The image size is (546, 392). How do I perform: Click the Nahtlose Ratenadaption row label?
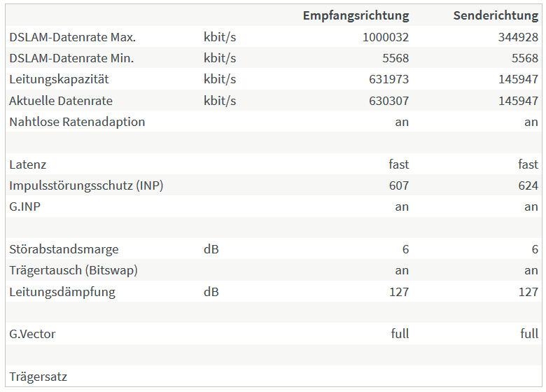coord(77,122)
